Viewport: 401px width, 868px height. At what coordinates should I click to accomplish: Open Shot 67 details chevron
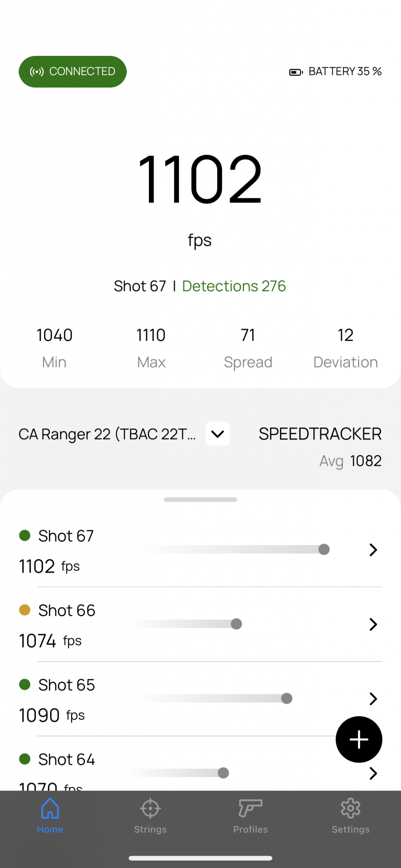click(x=373, y=550)
